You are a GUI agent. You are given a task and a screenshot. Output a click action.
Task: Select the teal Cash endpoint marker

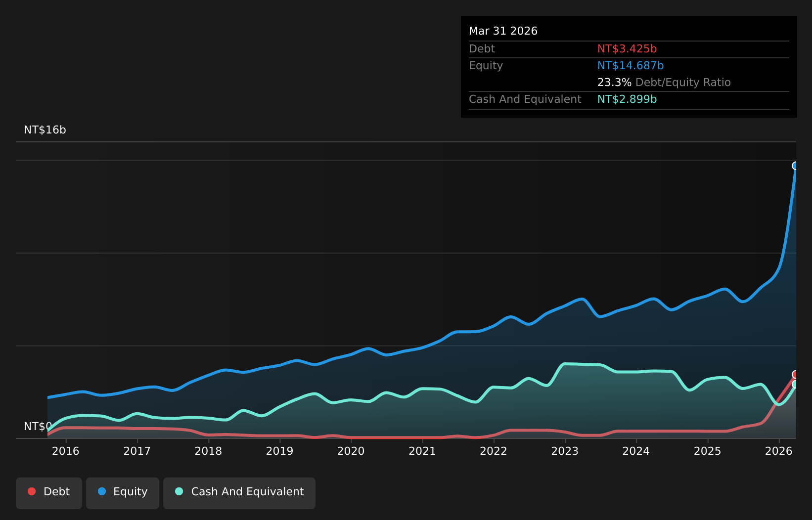pos(796,384)
